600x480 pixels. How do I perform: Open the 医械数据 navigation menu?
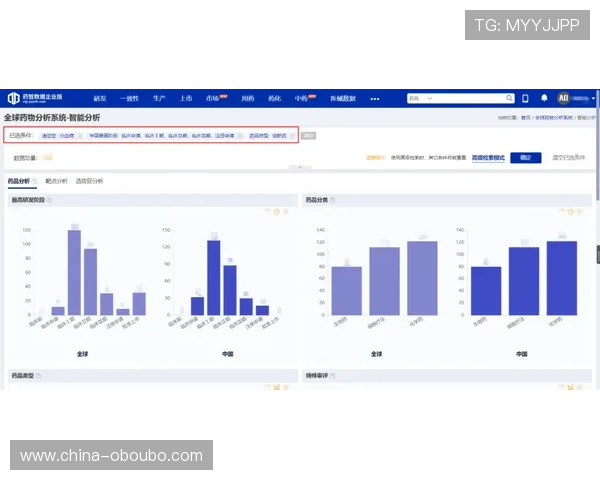[x=343, y=98]
